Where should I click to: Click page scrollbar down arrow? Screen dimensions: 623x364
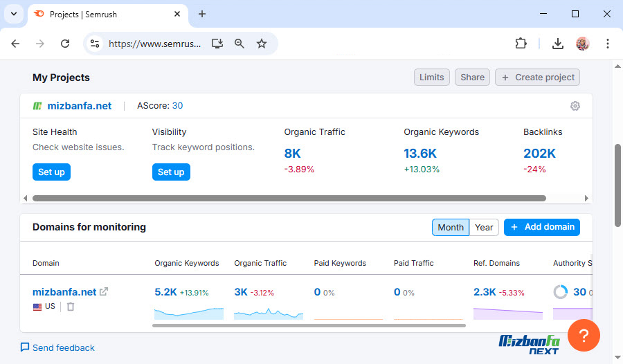coord(617,357)
